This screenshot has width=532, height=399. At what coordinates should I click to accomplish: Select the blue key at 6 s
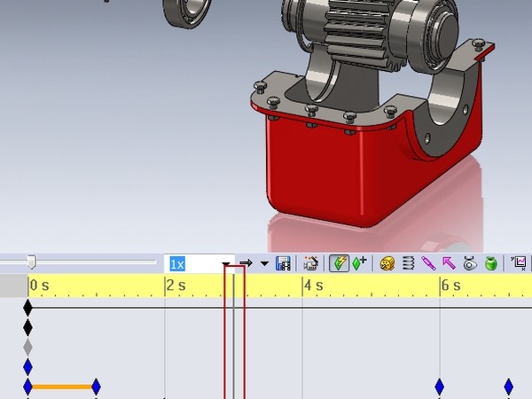pyautogui.click(x=440, y=387)
